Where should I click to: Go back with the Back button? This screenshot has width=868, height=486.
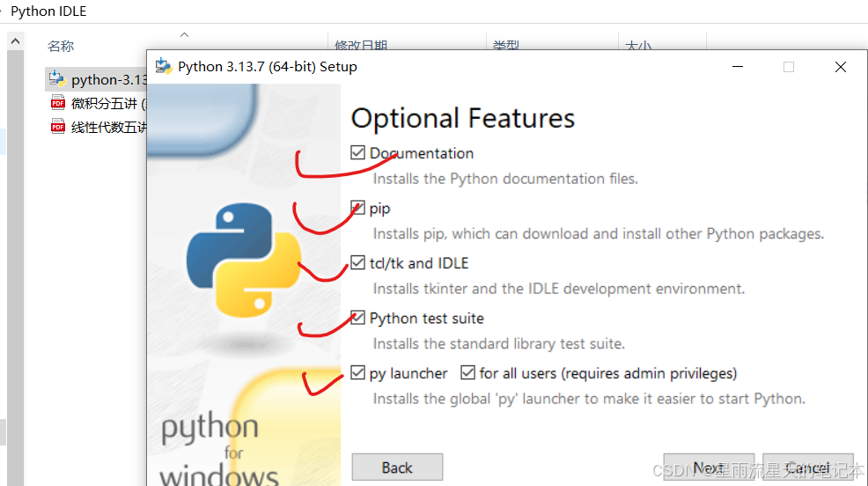(397, 468)
